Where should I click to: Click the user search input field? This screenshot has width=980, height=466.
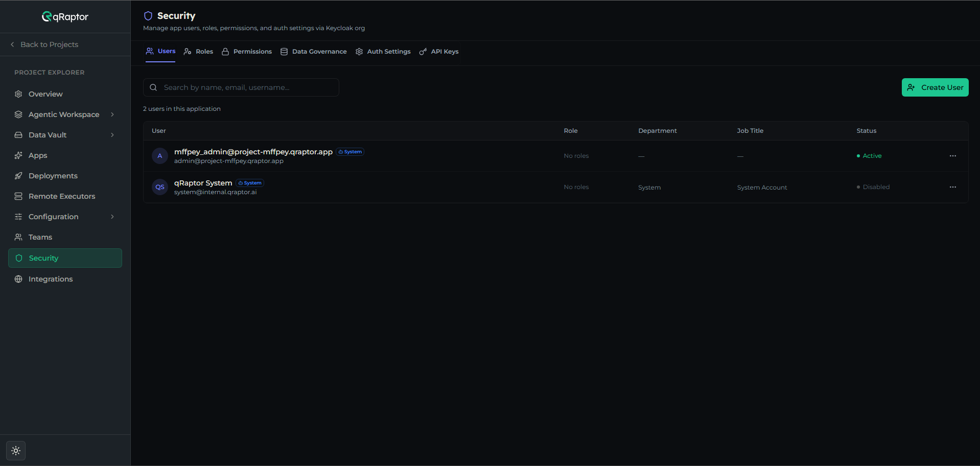pyautogui.click(x=241, y=87)
